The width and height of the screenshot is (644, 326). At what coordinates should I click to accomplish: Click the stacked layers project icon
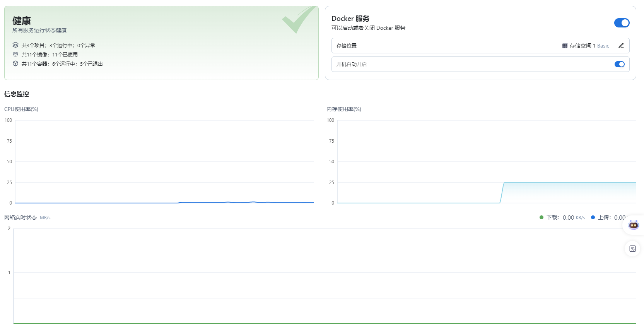pos(15,45)
